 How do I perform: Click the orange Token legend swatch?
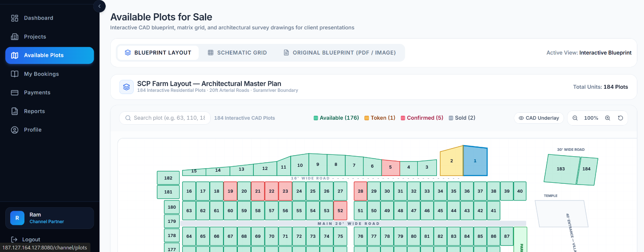tap(367, 118)
